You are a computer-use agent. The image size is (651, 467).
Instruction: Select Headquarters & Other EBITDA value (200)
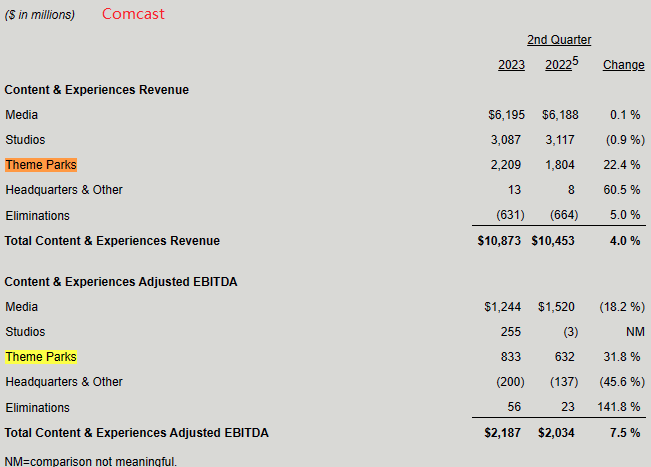(x=510, y=382)
